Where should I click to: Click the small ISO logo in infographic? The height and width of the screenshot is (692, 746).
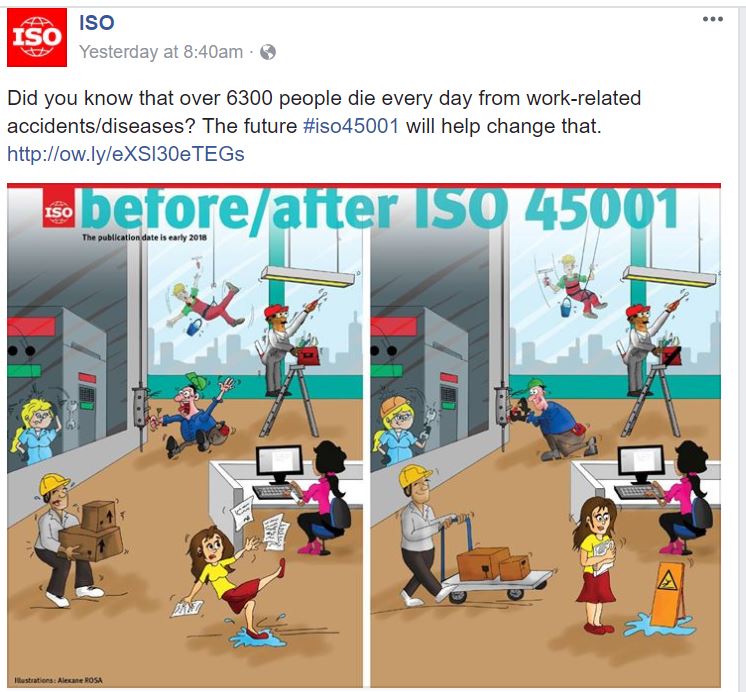(x=59, y=208)
